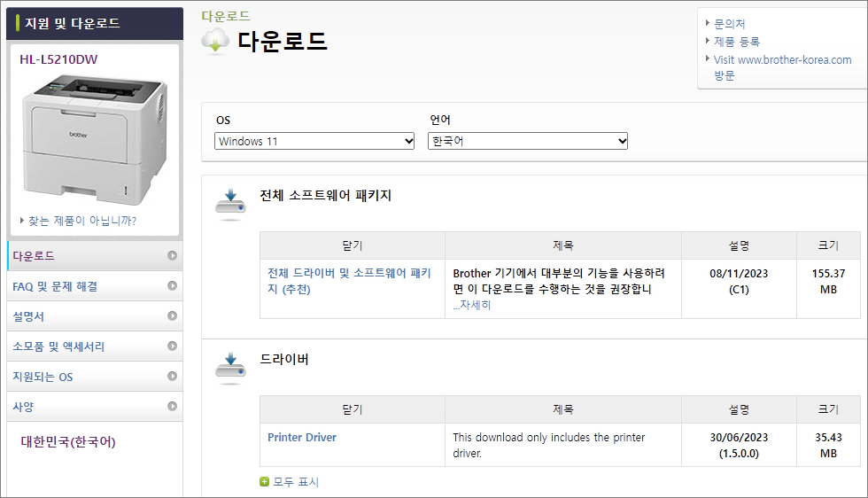The image size is (868, 498).
Task: Click the 문의처 link
Action: point(729,24)
